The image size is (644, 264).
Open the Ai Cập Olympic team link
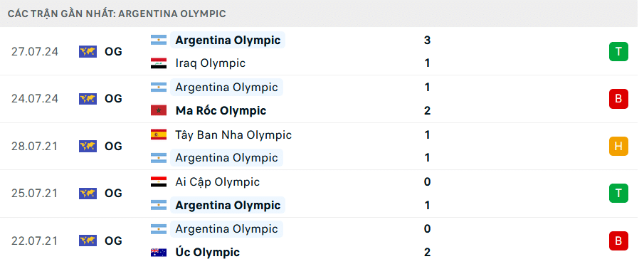(x=218, y=182)
